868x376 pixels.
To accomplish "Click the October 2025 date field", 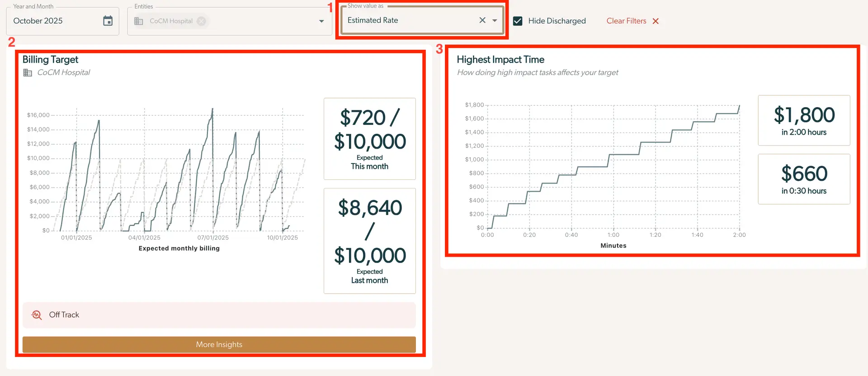I will [62, 21].
